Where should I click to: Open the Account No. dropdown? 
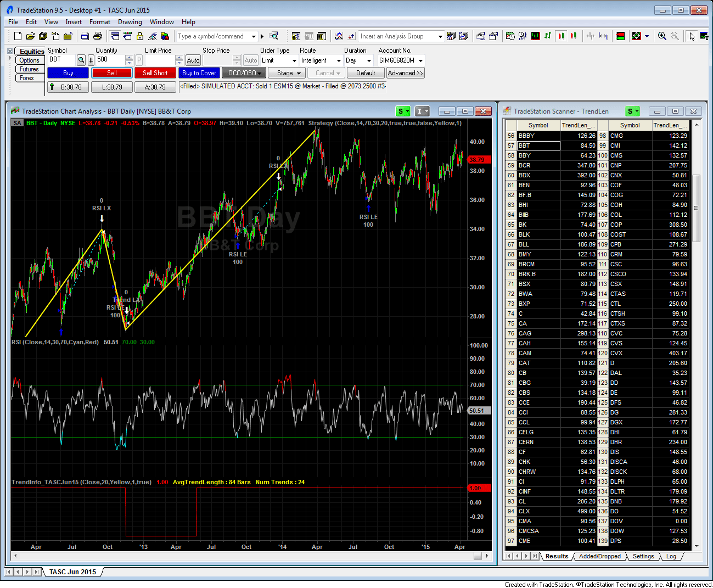point(421,60)
